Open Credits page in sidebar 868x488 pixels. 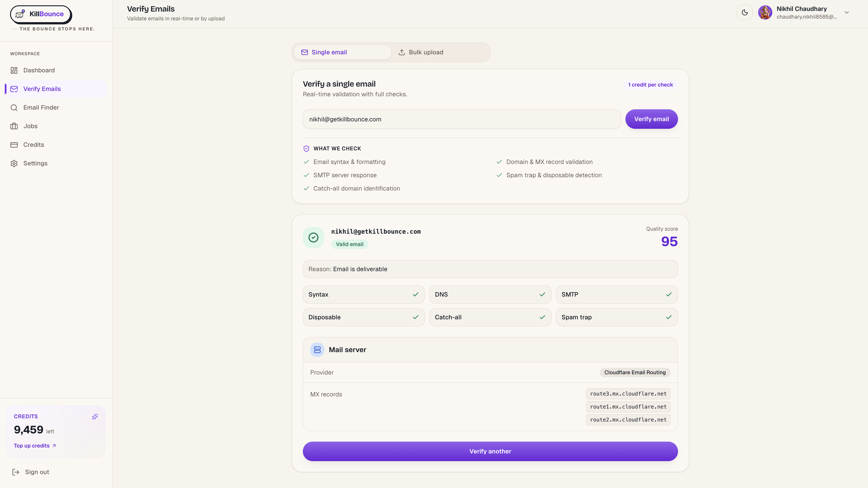click(56, 144)
